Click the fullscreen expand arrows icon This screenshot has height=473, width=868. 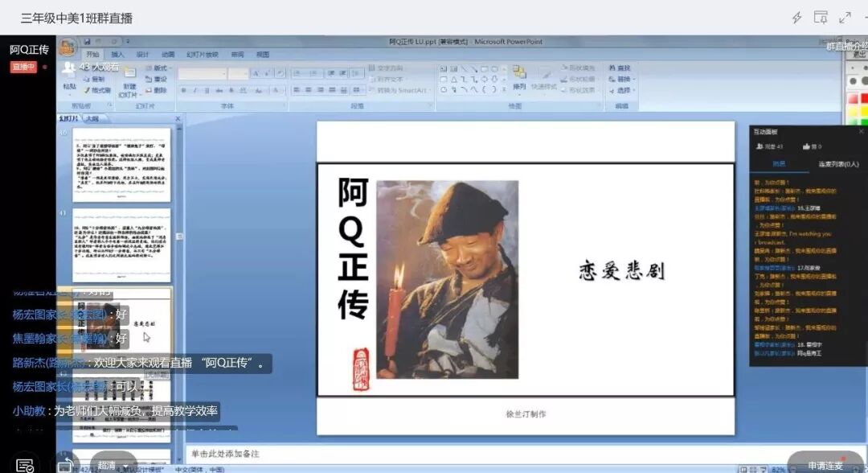pos(845,18)
